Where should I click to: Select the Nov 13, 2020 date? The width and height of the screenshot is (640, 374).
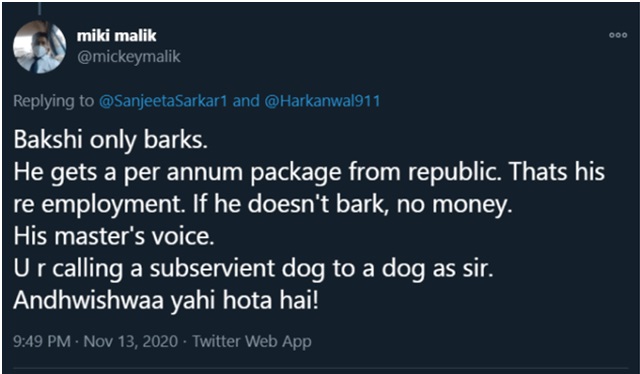pyautogui.click(x=131, y=341)
